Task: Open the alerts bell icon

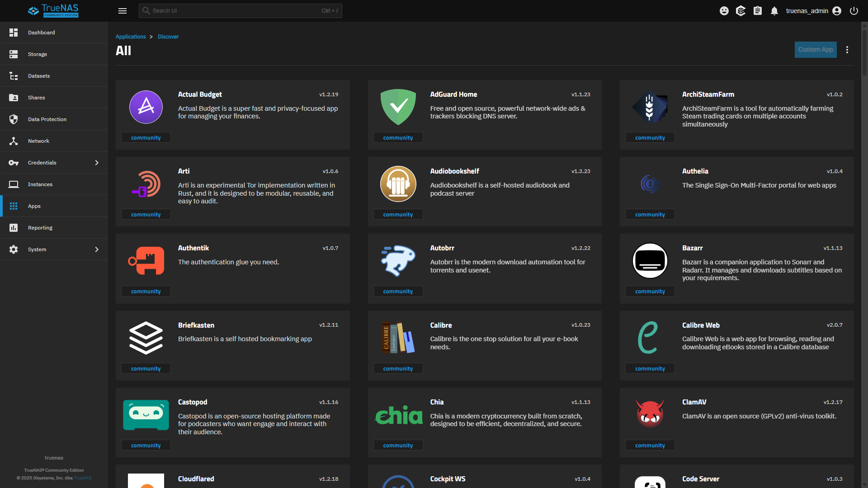Action: point(774,11)
